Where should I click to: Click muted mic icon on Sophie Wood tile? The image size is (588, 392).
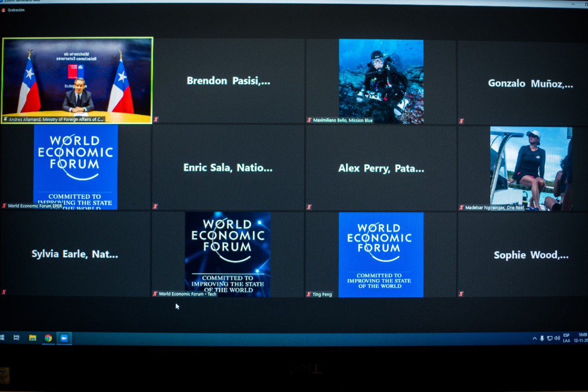tap(461, 294)
